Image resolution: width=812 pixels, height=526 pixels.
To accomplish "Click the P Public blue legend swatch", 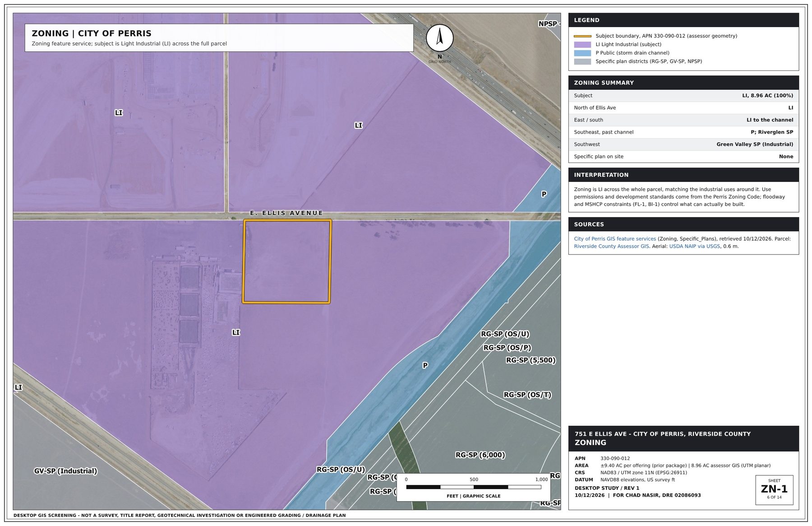I will click(x=582, y=53).
